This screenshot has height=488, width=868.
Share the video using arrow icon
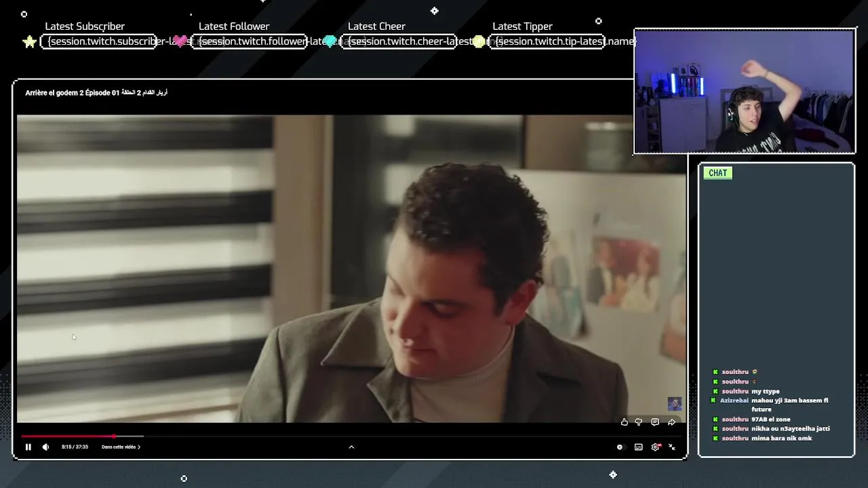[x=671, y=422]
